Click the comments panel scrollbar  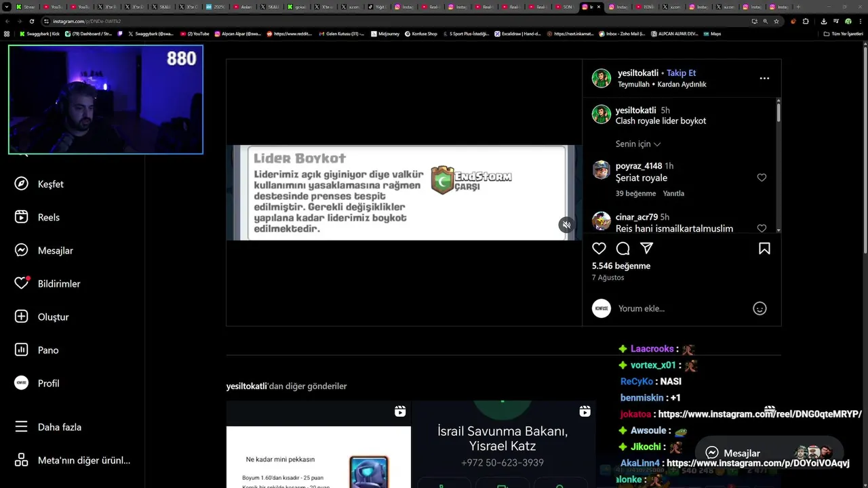(778, 112)
